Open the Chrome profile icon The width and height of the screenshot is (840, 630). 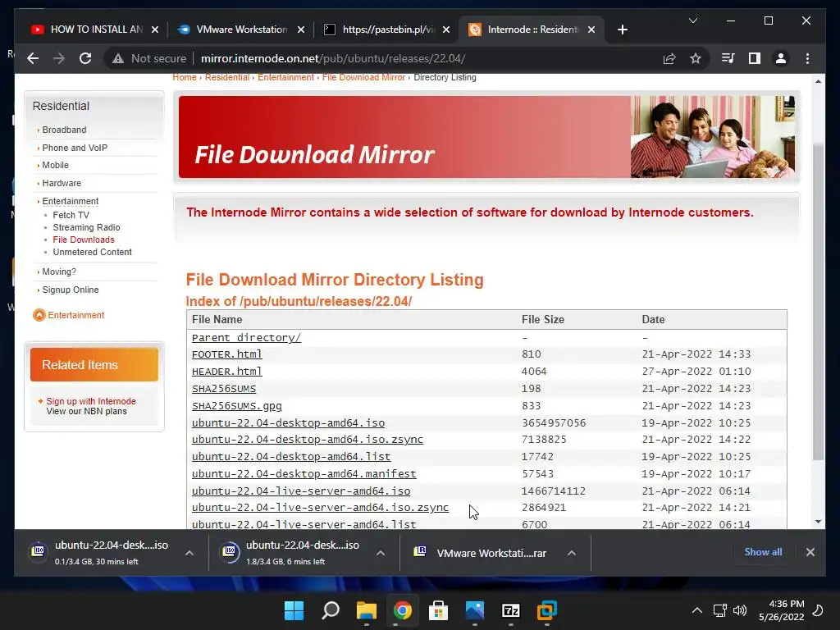point(781,58)
